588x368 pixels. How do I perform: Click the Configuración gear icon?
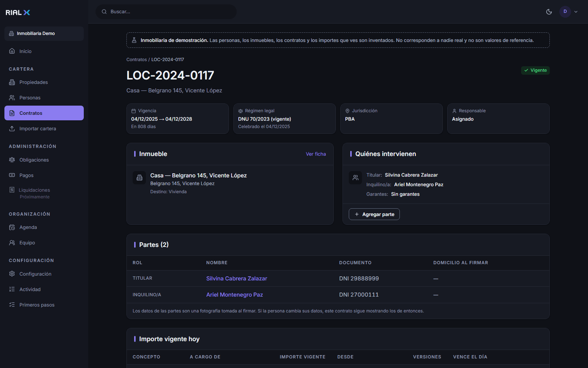(x=12, y=274)
